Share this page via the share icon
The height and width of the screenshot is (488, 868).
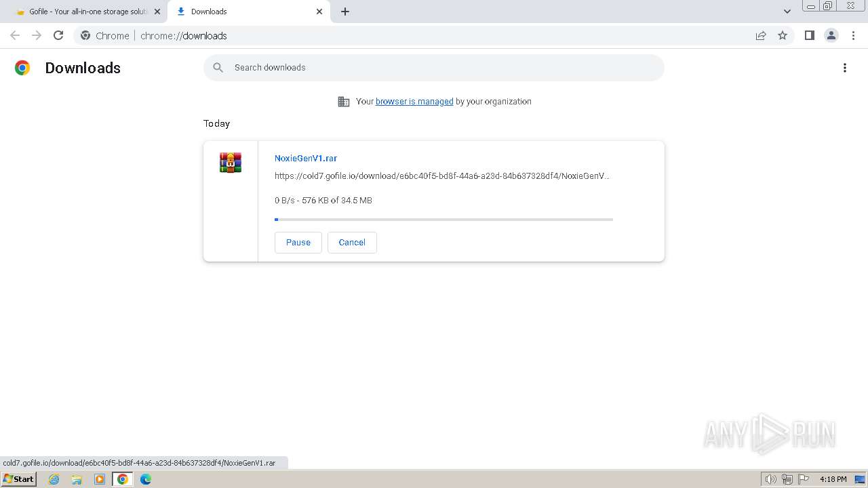[761, 35]
